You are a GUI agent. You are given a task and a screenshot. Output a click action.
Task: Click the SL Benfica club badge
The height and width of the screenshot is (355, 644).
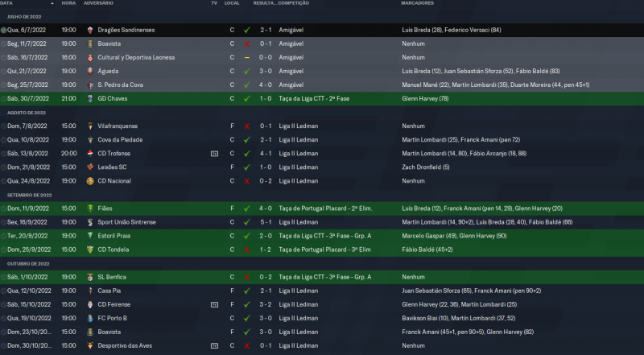pos(89,277)
